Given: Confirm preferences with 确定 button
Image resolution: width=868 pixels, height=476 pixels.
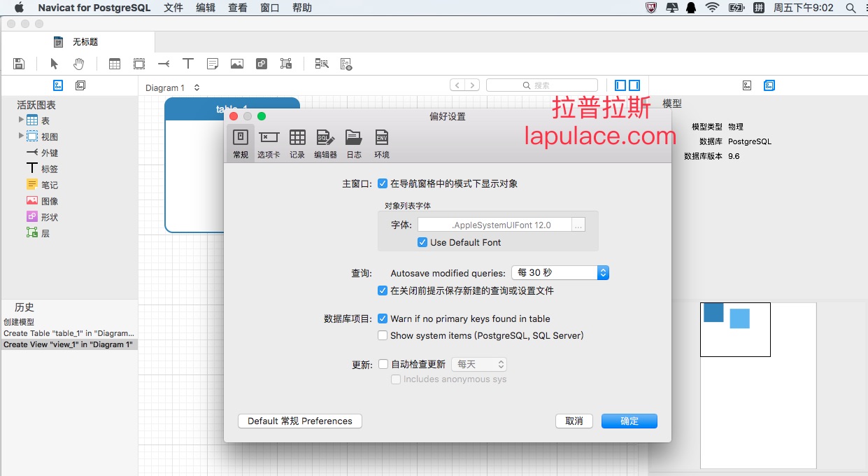Looking at the screenshot, I should (629, 421).
